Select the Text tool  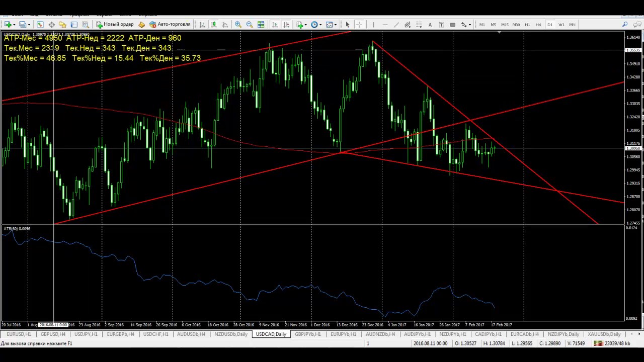tap(430, 24)
